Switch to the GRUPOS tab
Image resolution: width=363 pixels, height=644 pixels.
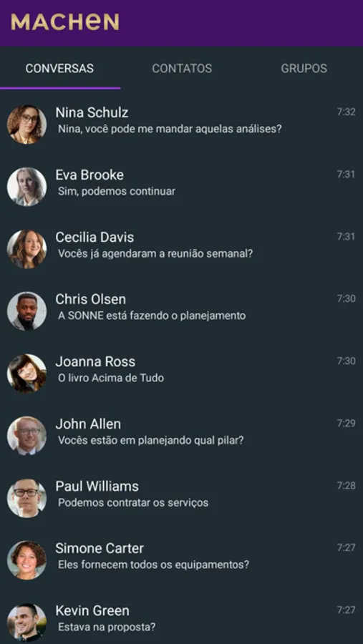(x=304, y=68)
